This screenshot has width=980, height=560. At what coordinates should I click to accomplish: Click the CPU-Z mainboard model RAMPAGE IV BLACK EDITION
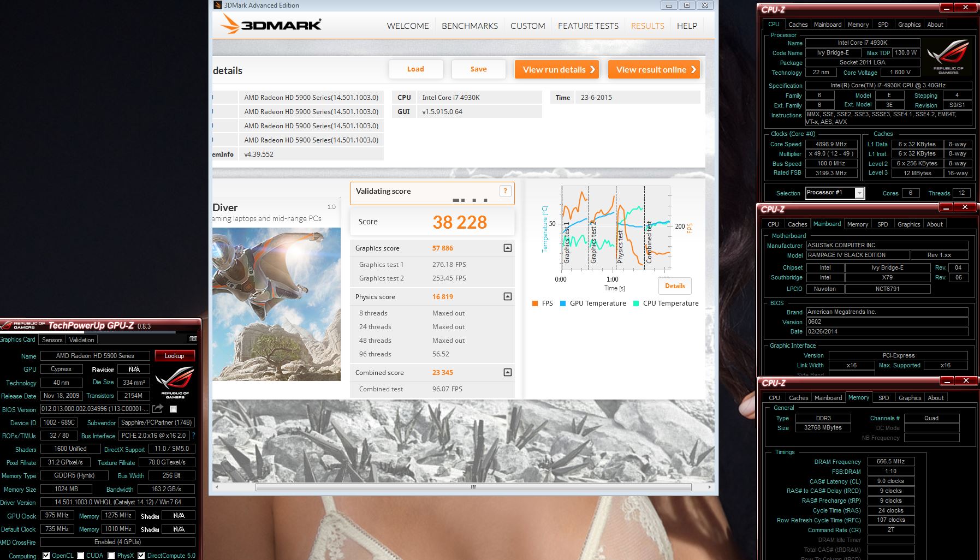click(858, 255)
